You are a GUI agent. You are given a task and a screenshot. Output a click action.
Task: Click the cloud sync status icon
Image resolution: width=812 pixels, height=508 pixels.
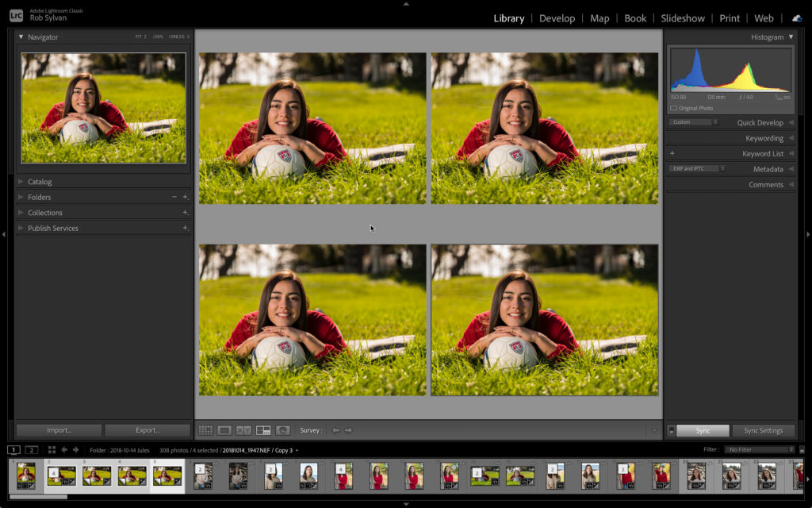tap(796, 18)
